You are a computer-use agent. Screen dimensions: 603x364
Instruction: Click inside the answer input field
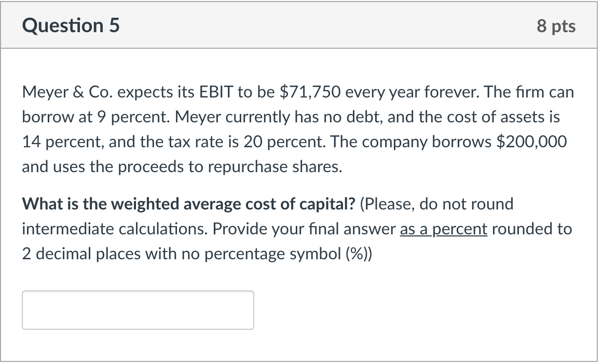138,310
